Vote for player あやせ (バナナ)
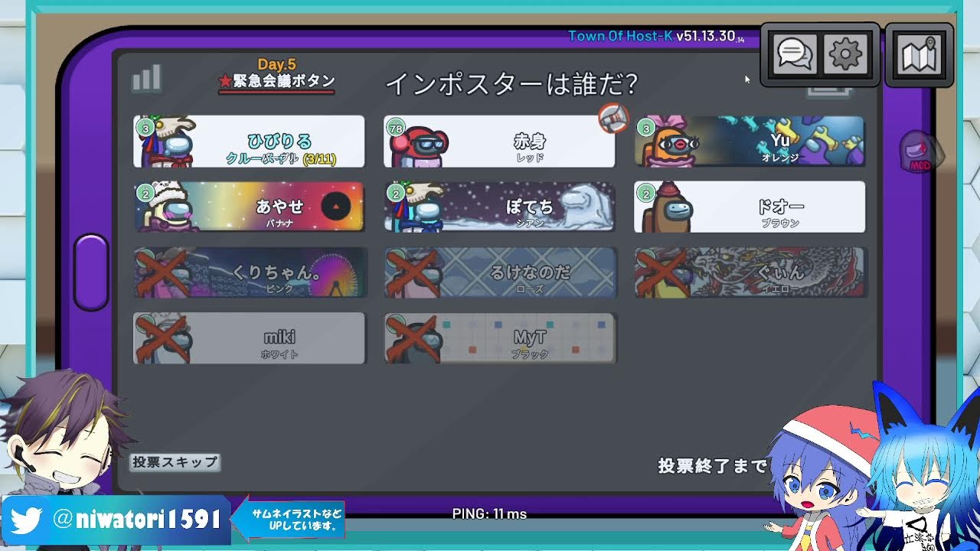The image size is (980, 551). (249, 207)
